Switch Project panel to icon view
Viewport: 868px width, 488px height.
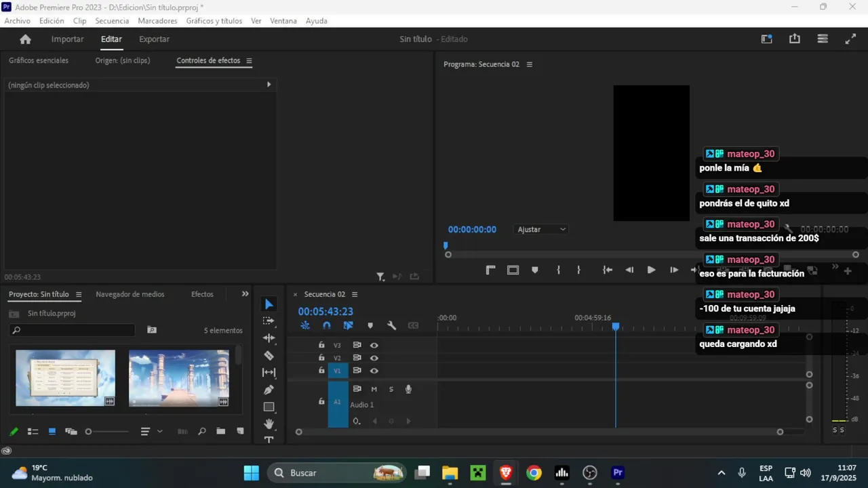click(x=52, y=431)
